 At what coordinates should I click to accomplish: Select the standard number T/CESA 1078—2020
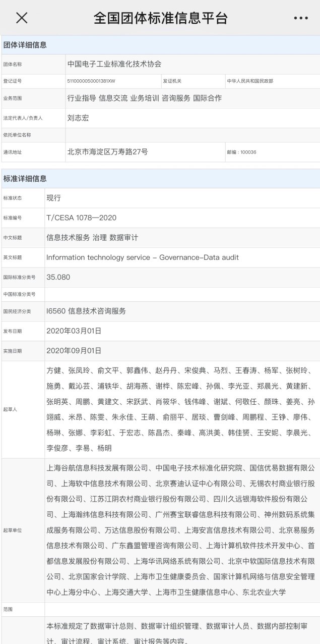81,218
